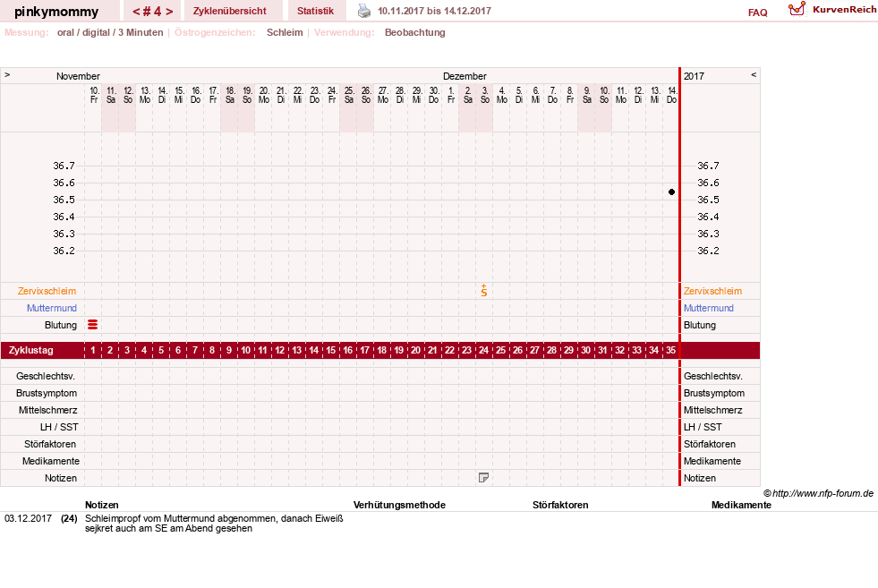
Task: Click the pinkymommy user name
Action: pos(56,12)
